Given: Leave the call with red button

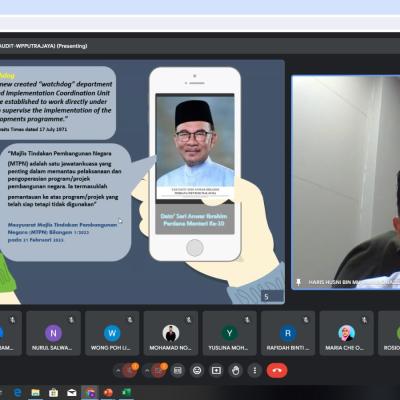Looking at the screenshot, I should click(277, 370).
